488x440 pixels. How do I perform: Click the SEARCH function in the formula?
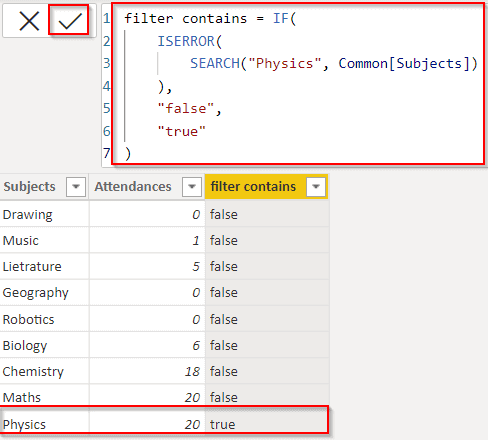tap(215, 63)
